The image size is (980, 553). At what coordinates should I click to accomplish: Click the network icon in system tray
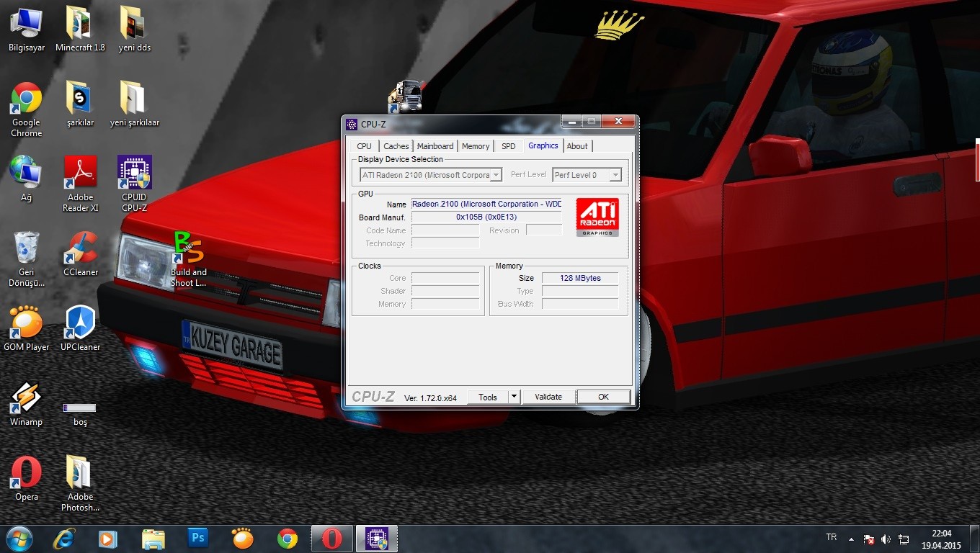(x=904, y=539)
